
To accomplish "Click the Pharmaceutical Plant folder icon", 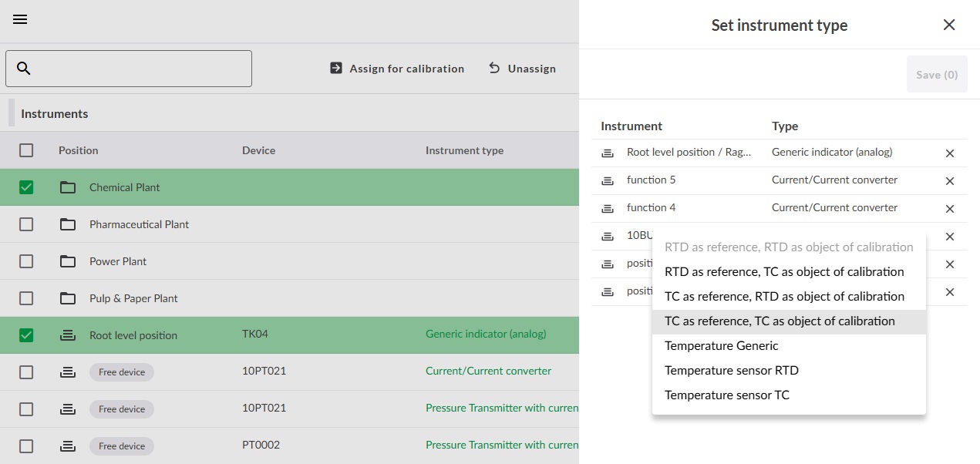I will pos(68,224).
